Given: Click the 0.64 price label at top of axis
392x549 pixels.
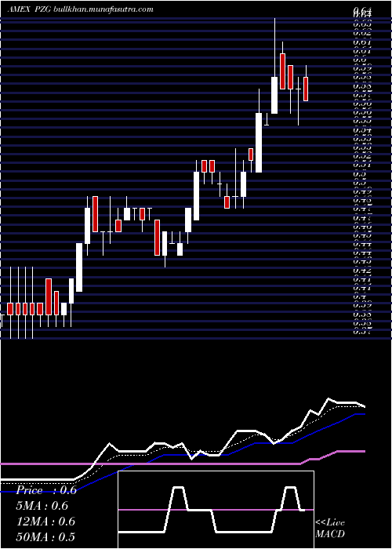Looking at the screenshot, I should pyautogui.click(x=362, y=9).
